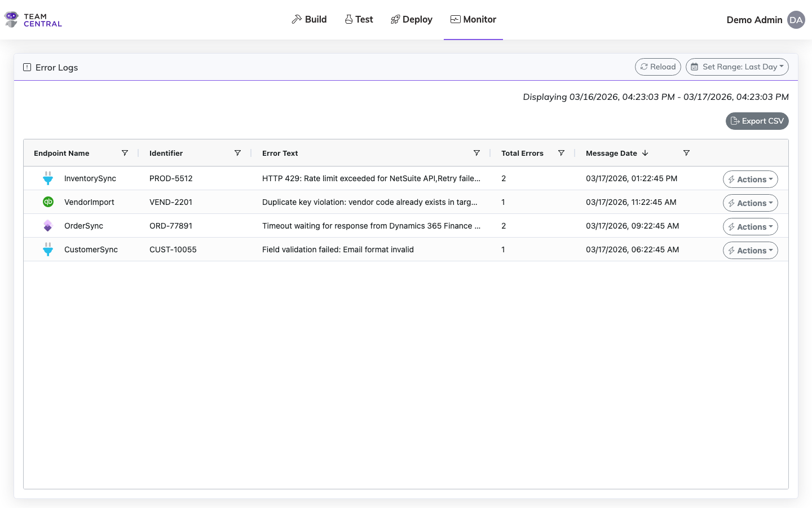812x508 pixels.
Task: Click the InventorySync plug endpoint icon
Action: tap(48, 178)
